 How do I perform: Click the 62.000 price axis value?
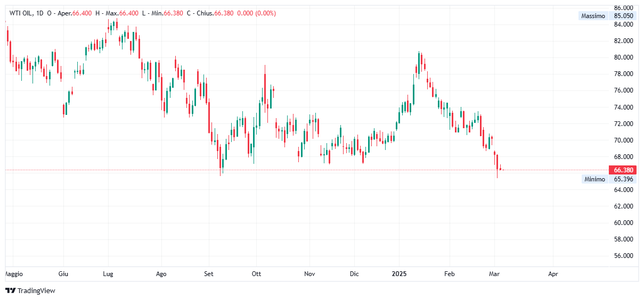[x=623, y=206]
